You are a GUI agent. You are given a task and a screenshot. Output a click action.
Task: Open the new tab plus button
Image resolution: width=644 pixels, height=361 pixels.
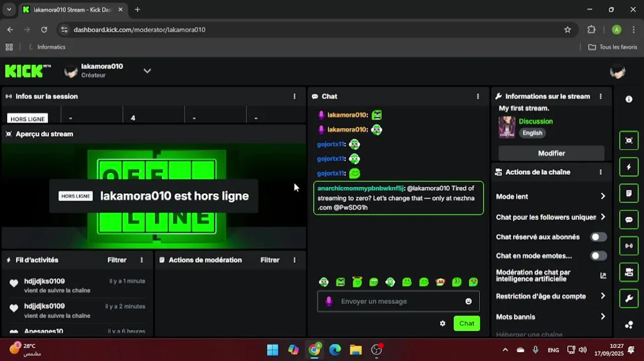[x=137, y=10]
